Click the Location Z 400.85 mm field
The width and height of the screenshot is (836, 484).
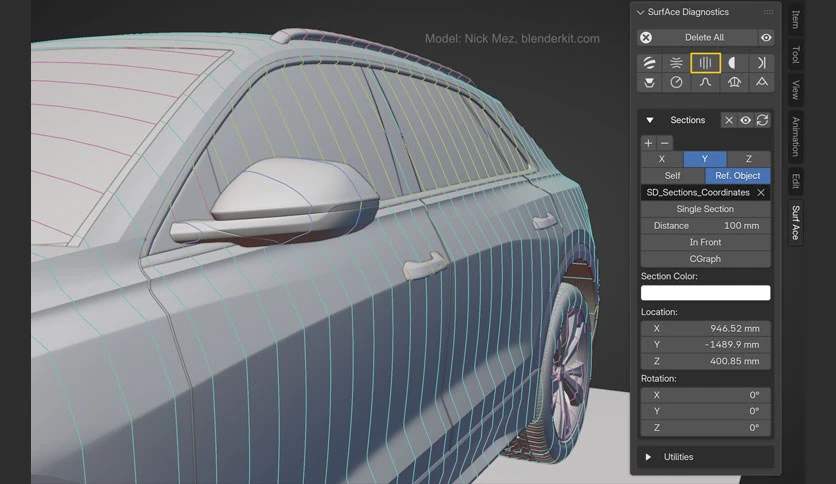click(x=705, y=361)
